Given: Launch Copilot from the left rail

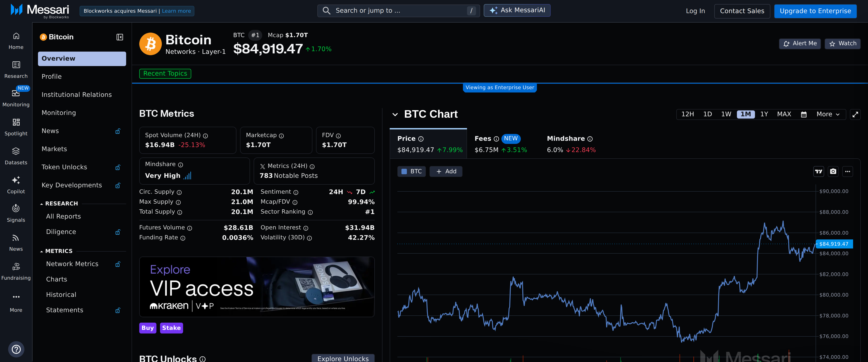Looking at the screenshot, I should 16,185.
